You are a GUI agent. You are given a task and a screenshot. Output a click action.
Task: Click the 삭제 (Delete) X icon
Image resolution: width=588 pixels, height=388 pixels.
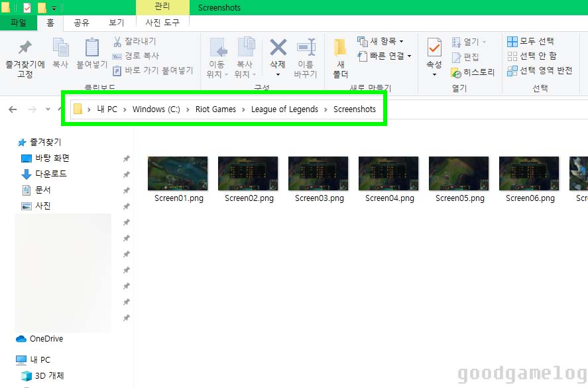click(x=278, y=48)
